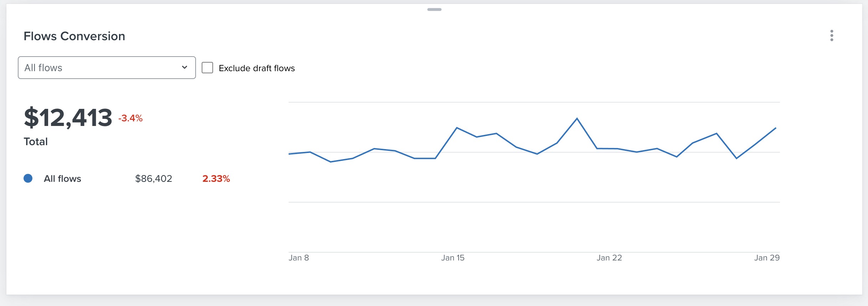Click the red 2.33% percentage
This screenshot has width=868, height=306.
point(216,179)
